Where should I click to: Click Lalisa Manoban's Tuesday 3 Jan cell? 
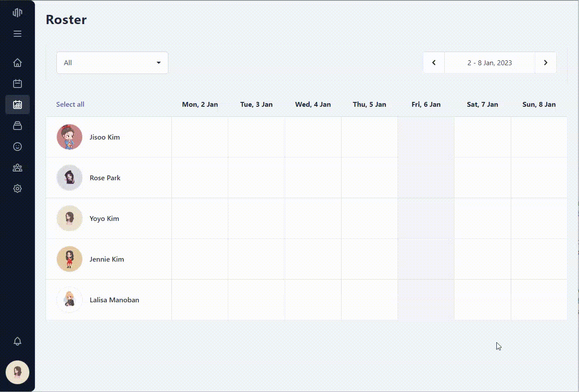pos(256,300)
